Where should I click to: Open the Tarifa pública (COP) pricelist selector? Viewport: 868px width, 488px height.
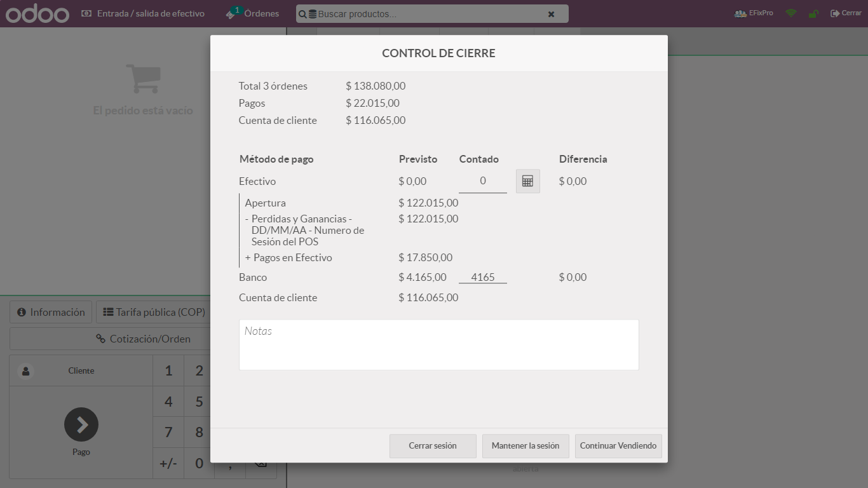pos(154,313)
